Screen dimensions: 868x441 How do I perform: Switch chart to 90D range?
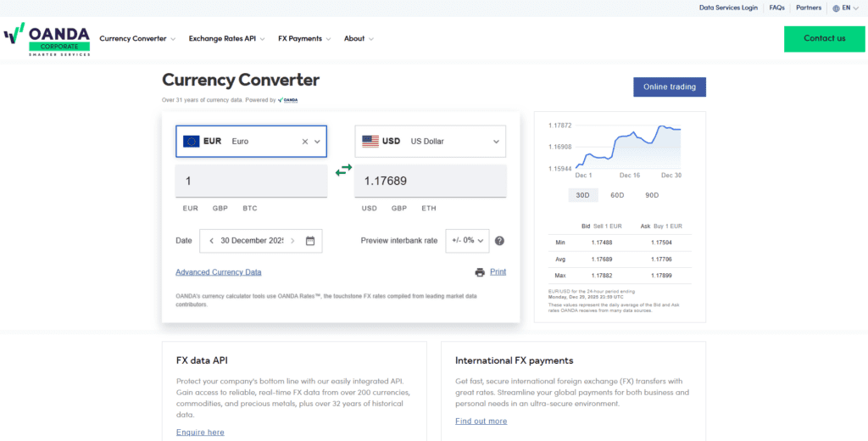click(x=652, y=195)
